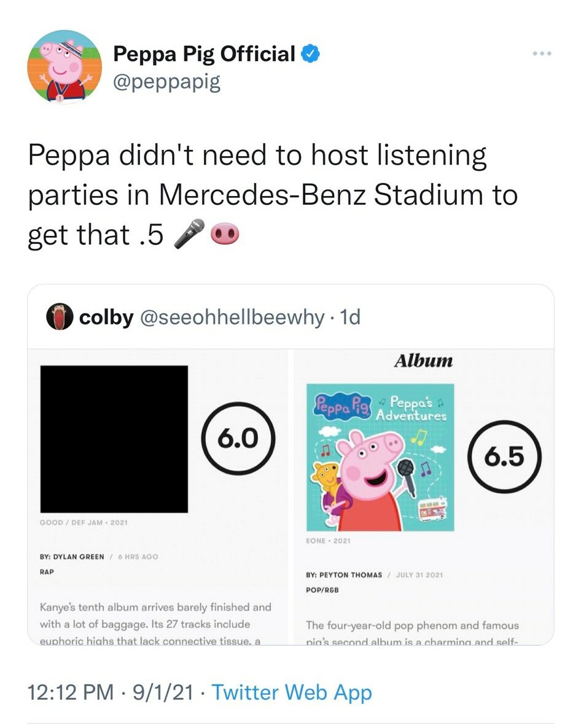Click the 6.0 rating circle

238,438
